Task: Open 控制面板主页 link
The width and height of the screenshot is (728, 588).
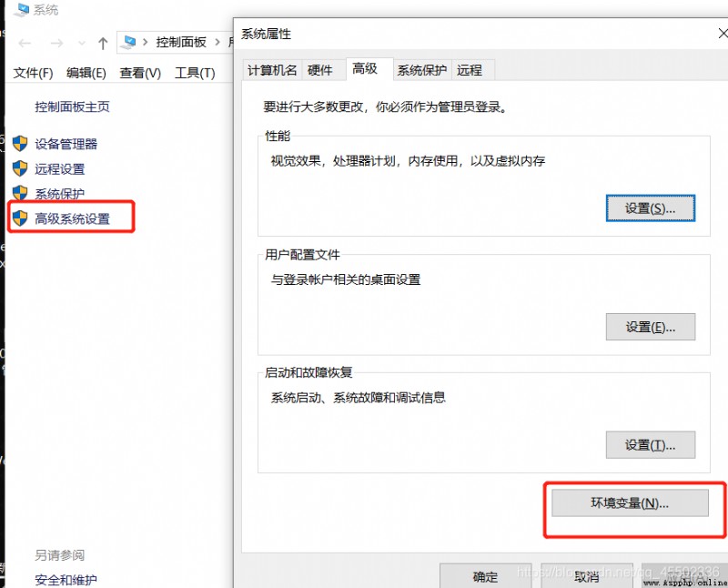Action: [x=72, y=106]
